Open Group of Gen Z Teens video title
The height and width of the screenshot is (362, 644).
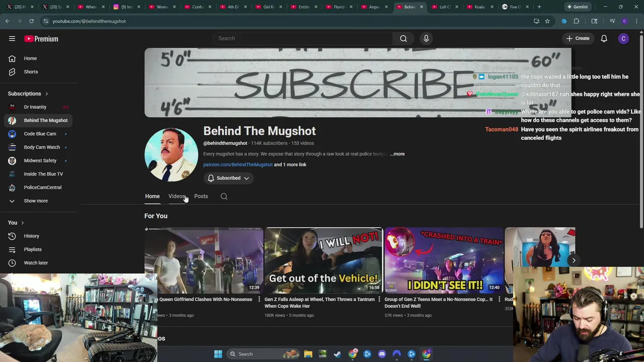tap(439, 303)
